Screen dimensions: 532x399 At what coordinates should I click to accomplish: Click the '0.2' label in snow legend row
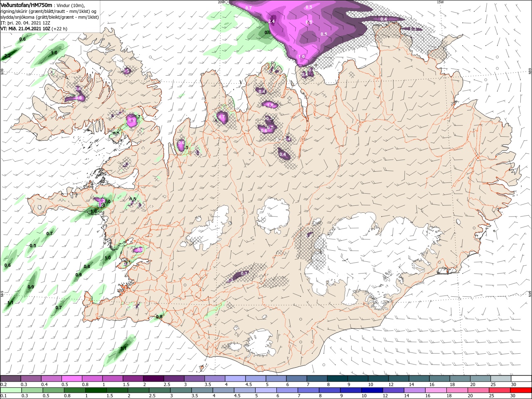tap(3, 384)
